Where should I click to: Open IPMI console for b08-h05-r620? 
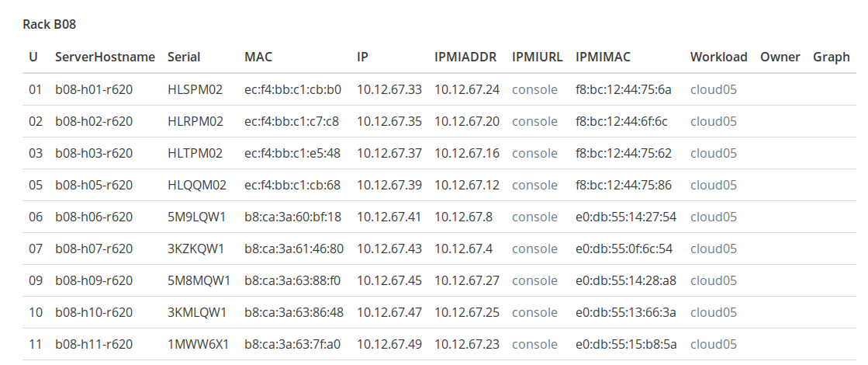534,185
